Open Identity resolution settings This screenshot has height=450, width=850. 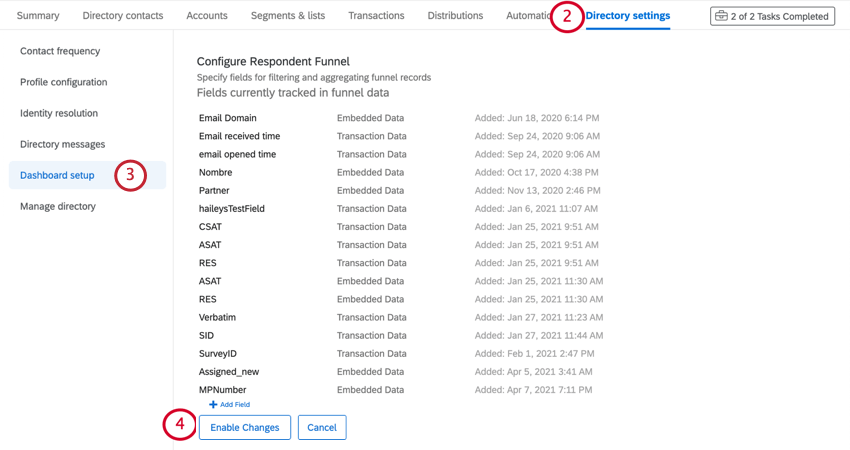click(59, 113)
